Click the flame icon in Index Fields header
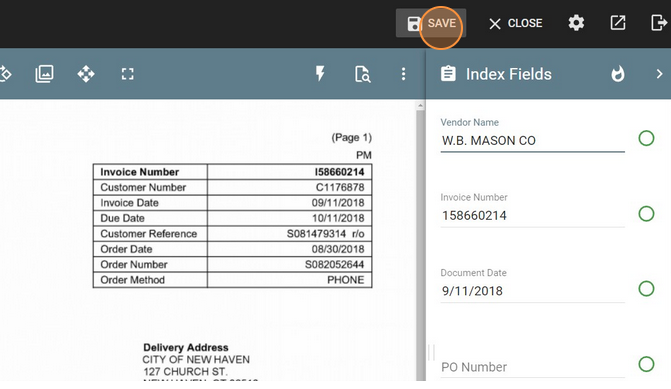 click(618, 74)
